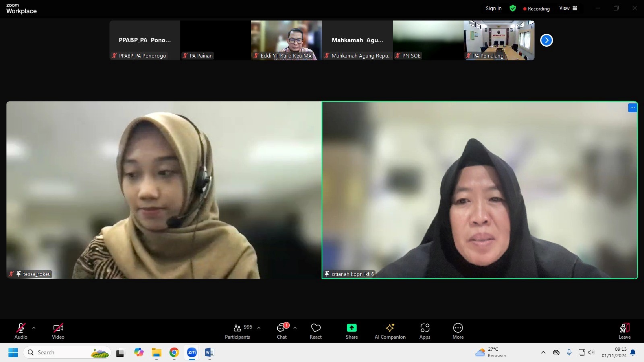The image size is (644, 362).
Task: Expand the Participants options arrow
Action: click(x=259, y=328)
